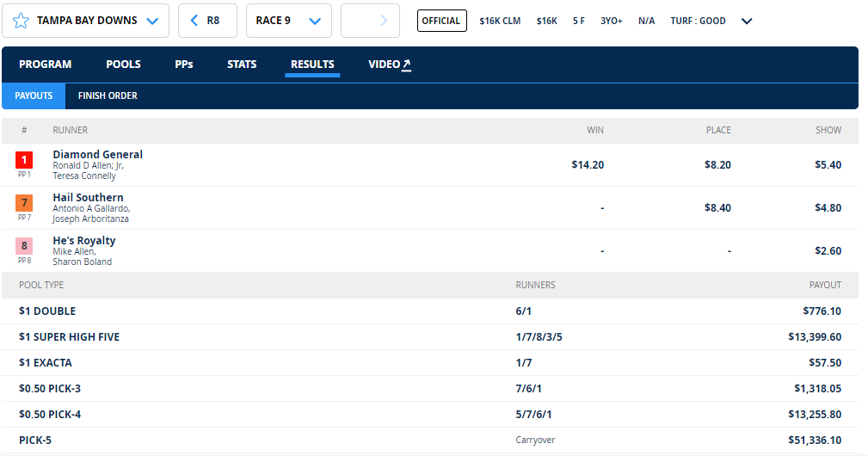Click the $16K CLM race type label
868x456 pixels.
tap(500, 21)
